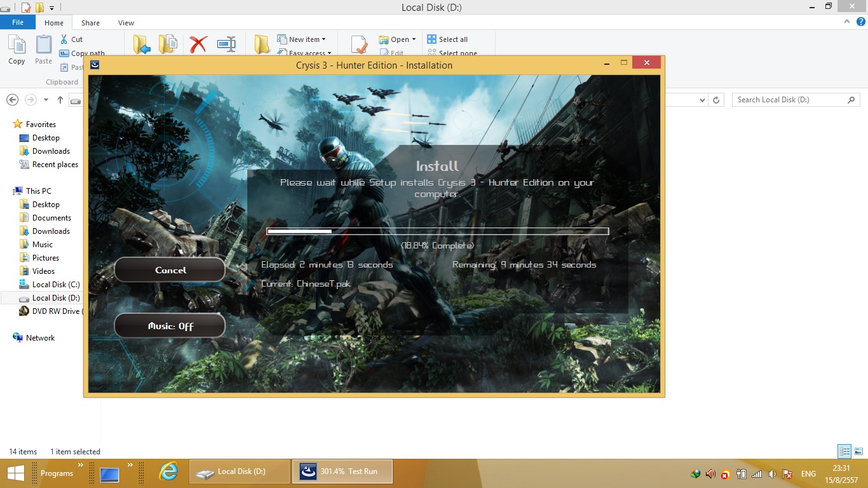Viewport: 868px width, 488px height.
Task: Open Internet Explorer from the taskbar
Action: tap(168, 471)
